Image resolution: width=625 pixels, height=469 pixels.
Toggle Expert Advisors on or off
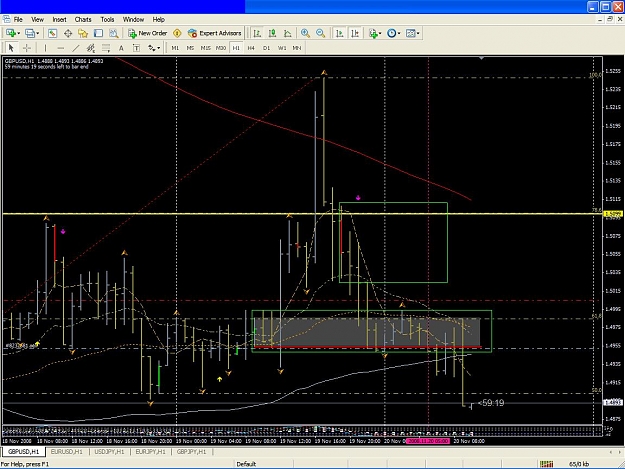point(214,33)
